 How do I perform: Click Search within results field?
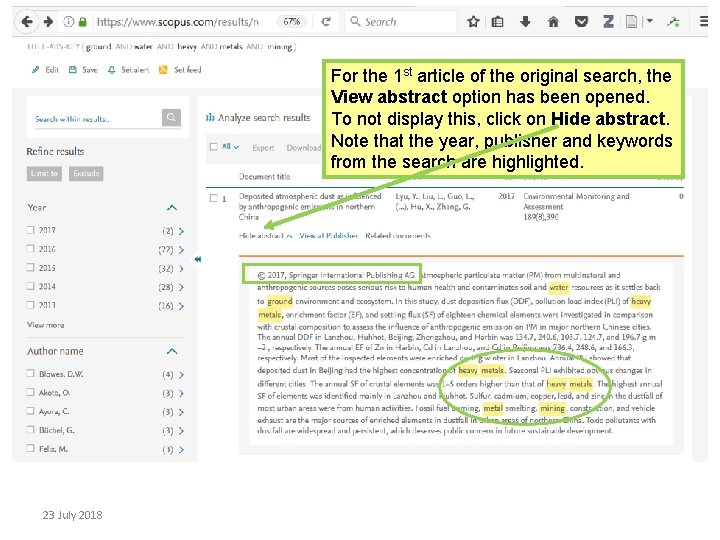coord(97,119)
